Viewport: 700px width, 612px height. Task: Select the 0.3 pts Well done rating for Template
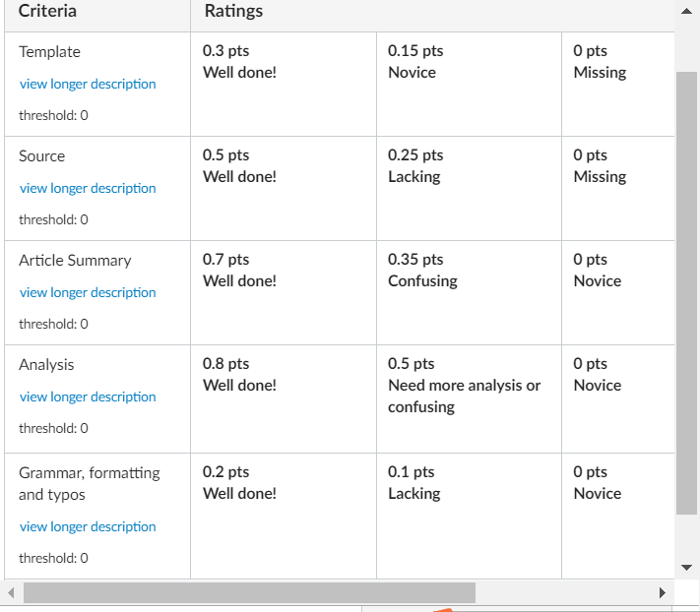tap(284, 85)
